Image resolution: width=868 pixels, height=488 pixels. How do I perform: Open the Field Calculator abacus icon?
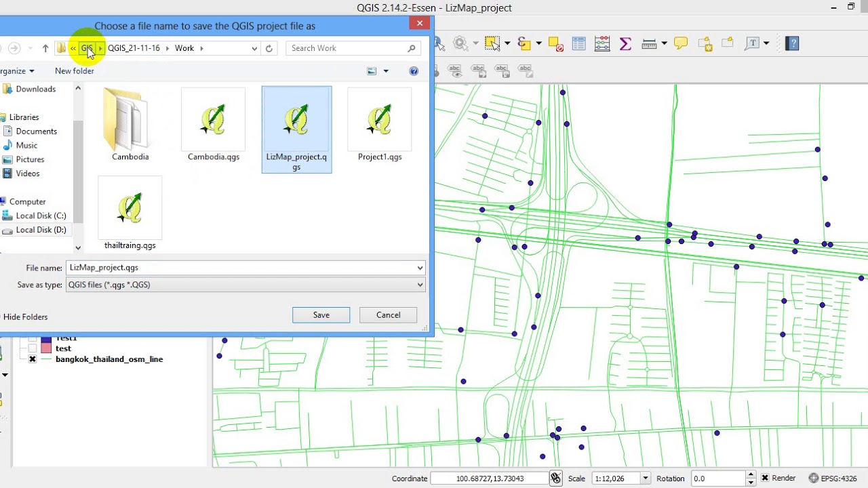602,43
